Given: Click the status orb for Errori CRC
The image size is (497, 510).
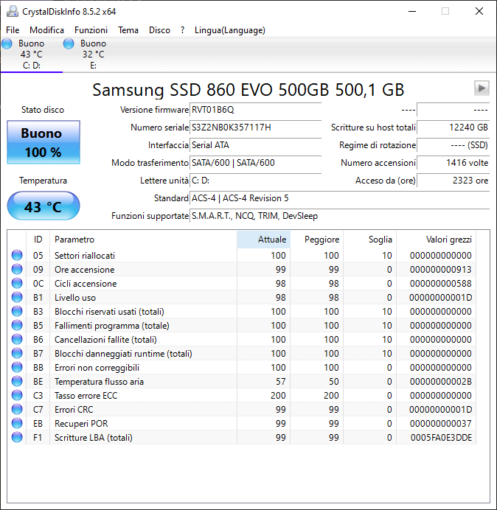Looking at the screenshot, I should (x=17, y=409).
